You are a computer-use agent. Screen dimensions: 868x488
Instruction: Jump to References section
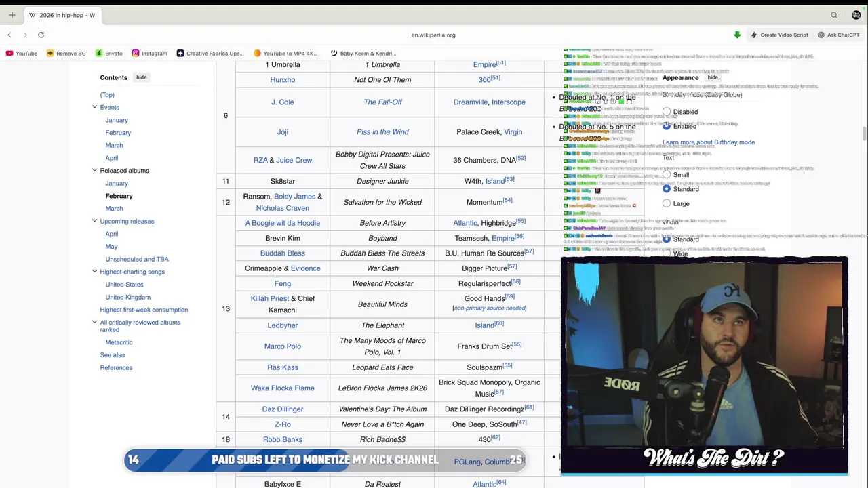(116, 367)
